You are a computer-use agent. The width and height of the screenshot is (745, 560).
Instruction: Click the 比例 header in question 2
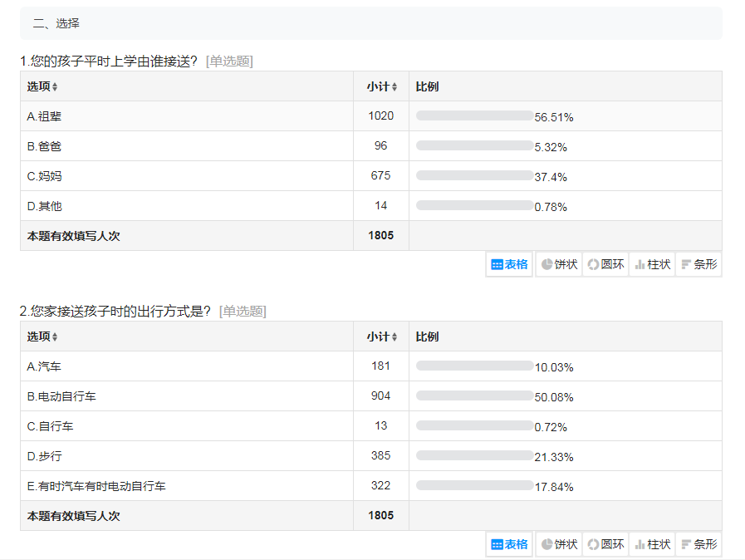(427, 336)
